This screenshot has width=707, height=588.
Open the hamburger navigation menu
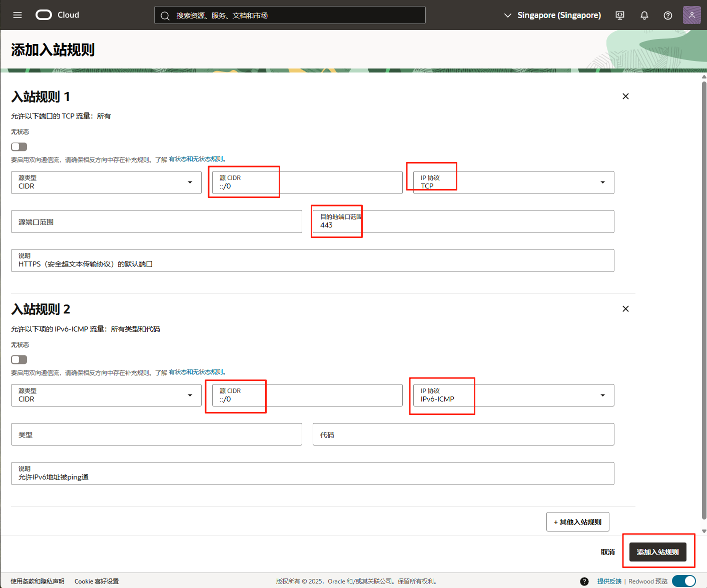[x=18, y=15]
